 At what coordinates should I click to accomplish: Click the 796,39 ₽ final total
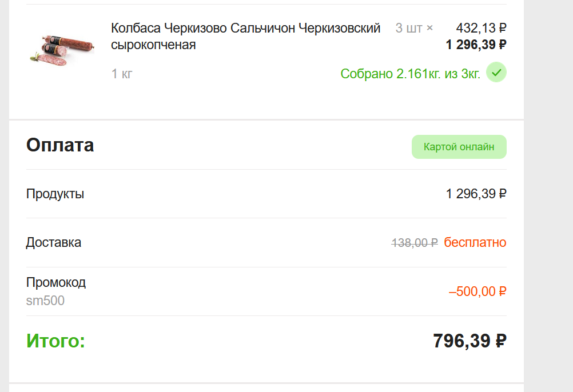coord(469,341)
